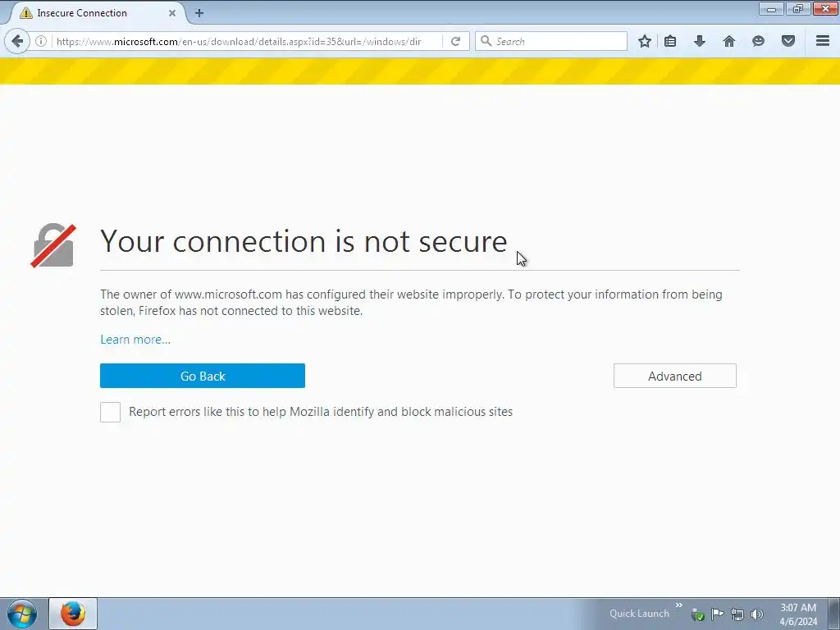Click the search magnifier icon
Screen dimensions: 840x630
coord(486,41)
